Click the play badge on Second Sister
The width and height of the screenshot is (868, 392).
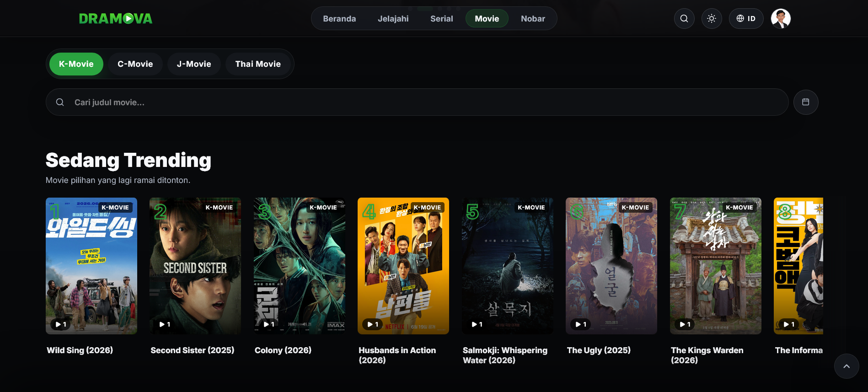pos(165,324)
